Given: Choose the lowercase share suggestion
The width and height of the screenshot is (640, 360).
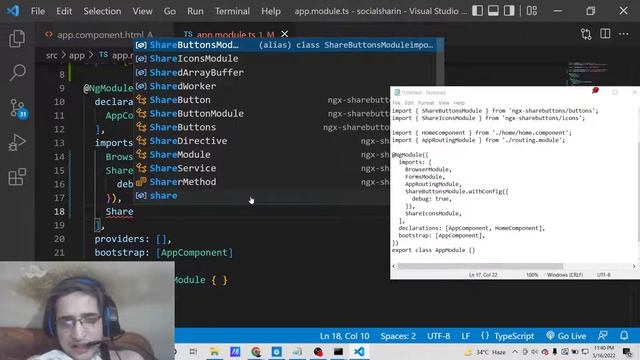Looking at the screenshot, I should coord(262,196).
